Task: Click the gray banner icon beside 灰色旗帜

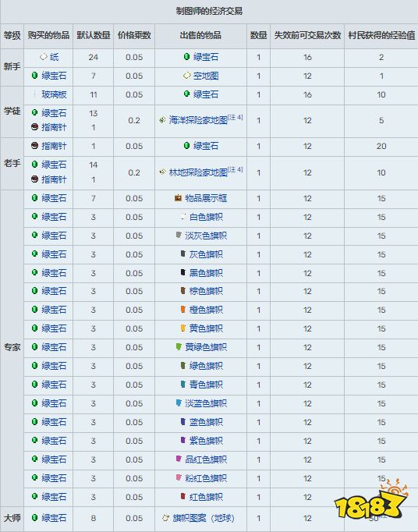Action: [x=182, y=254]
